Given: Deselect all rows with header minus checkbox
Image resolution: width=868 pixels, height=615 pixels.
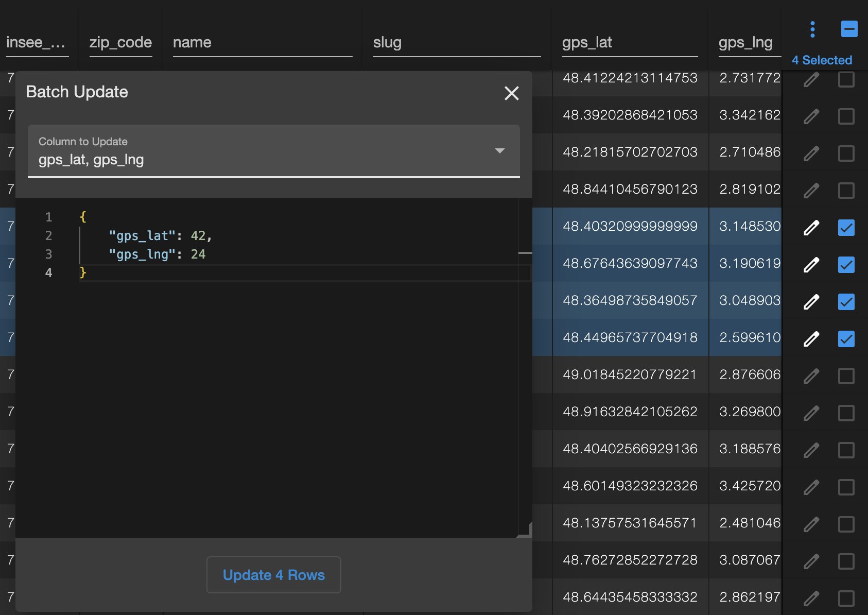Looking at the screenshot, I should (x=849, y=29).
